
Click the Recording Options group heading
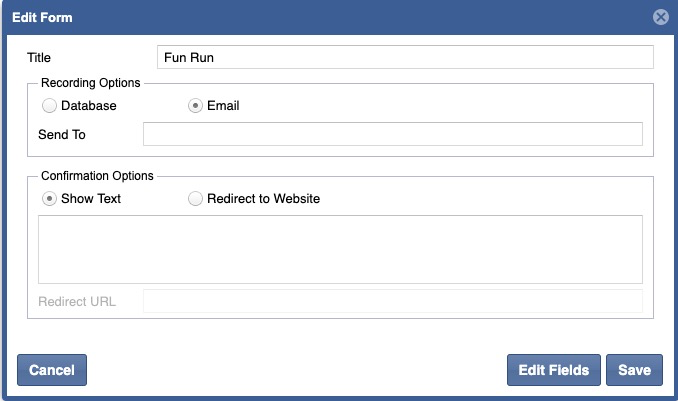pyautogui.click(x=90, y=83)
